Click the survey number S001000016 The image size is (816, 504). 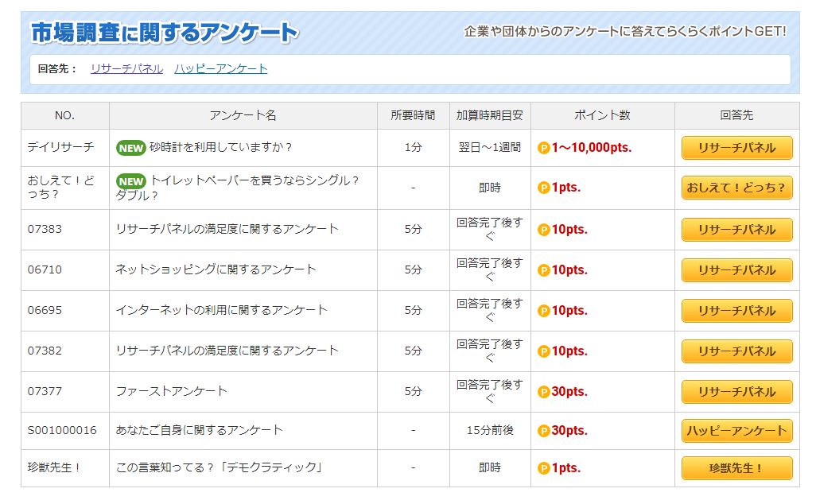pyautogui.click(x=62, y=430)
